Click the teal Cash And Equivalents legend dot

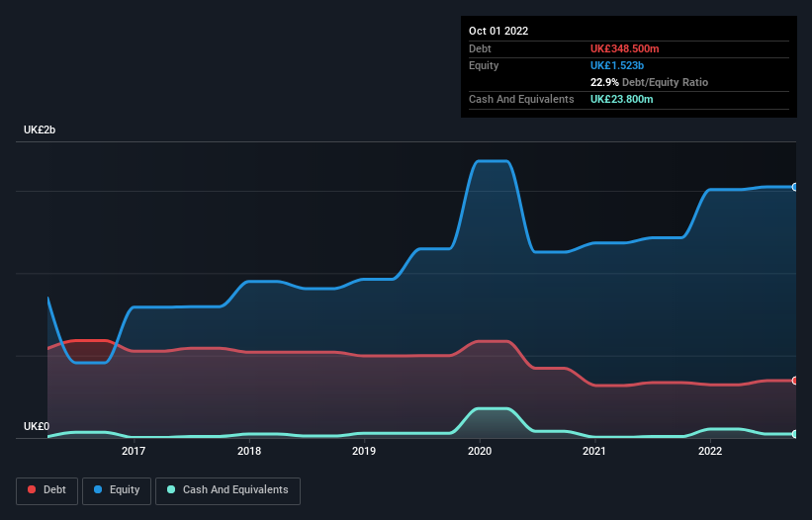171,489
